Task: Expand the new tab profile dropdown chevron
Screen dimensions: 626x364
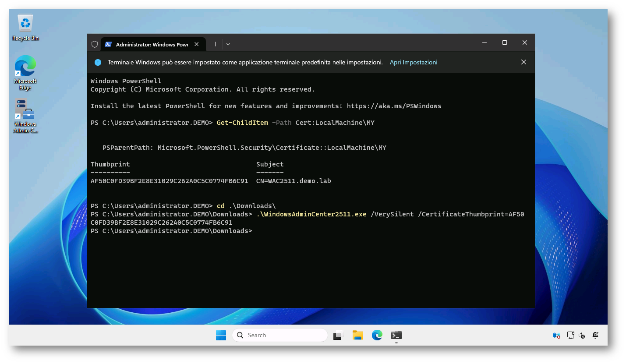Action: pyautogui.click(x=228, y=44)
